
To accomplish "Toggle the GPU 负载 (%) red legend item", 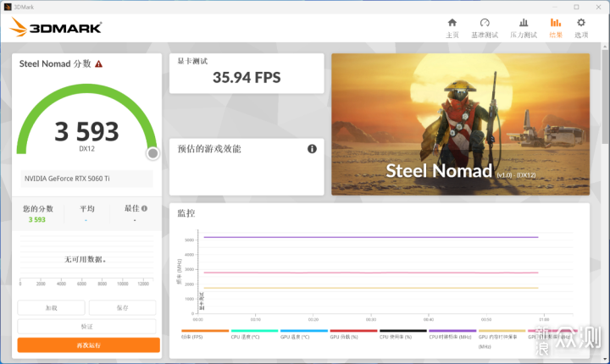I will click(x=353, y=334).
